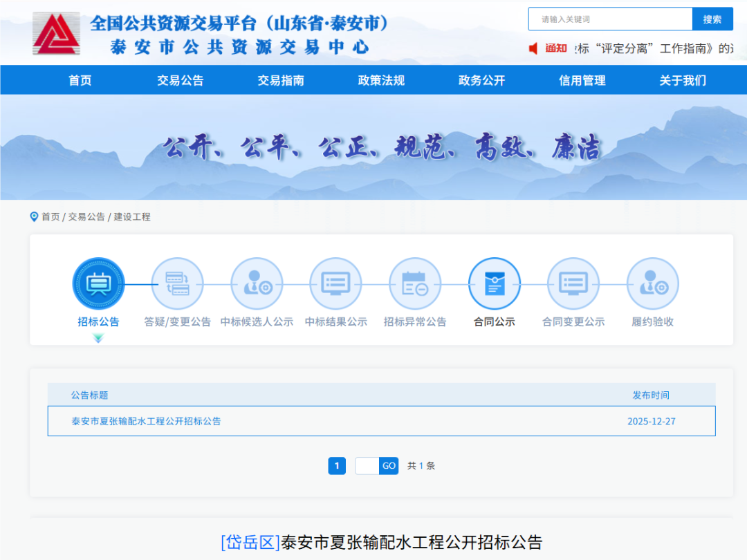Select the 合同公示 stage icon
This screenshot has width=747, height=560.
click(494, 283)
